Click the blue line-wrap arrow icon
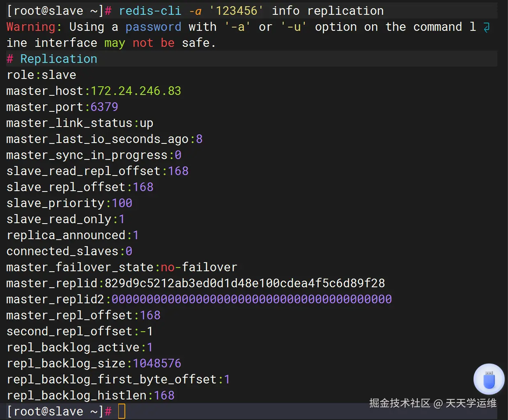The height and width of the screenshot is (420, 508). click(487, 28)
